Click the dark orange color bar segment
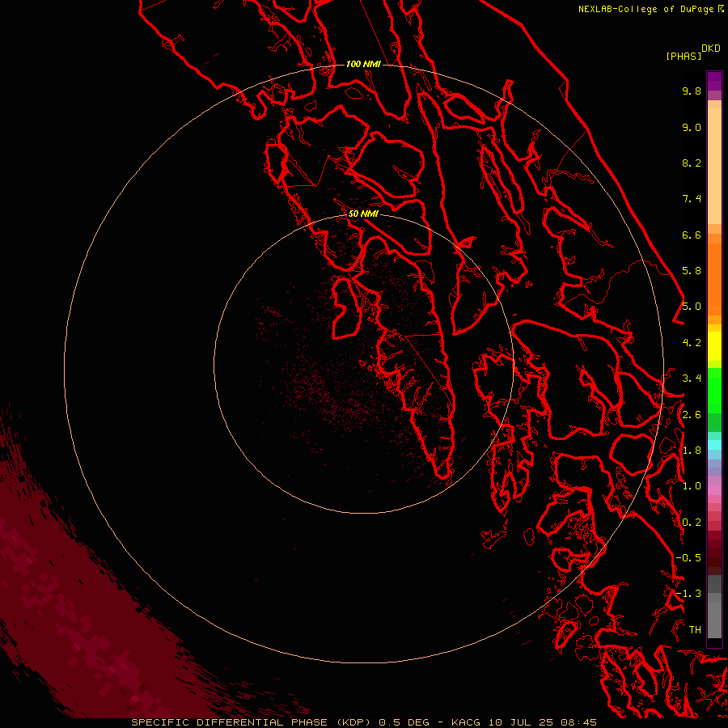This screenshot has width=728, height=728. click(x=714, y=278)
